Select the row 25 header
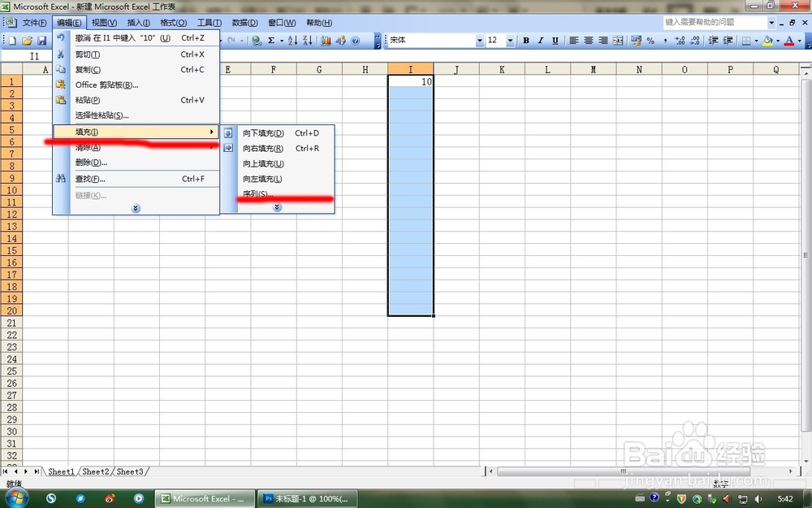The width and height of the screenshot is (812, 508). [x=11, y=371]
